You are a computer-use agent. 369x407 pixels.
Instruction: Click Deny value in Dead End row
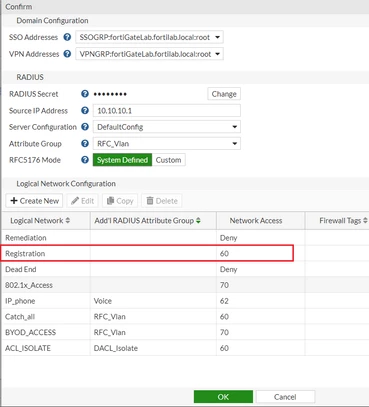[x=228, y=269]
